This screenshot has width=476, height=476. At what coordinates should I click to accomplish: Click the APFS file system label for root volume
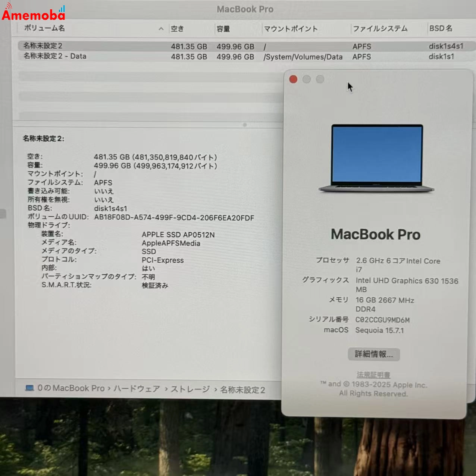pos(361,46)
